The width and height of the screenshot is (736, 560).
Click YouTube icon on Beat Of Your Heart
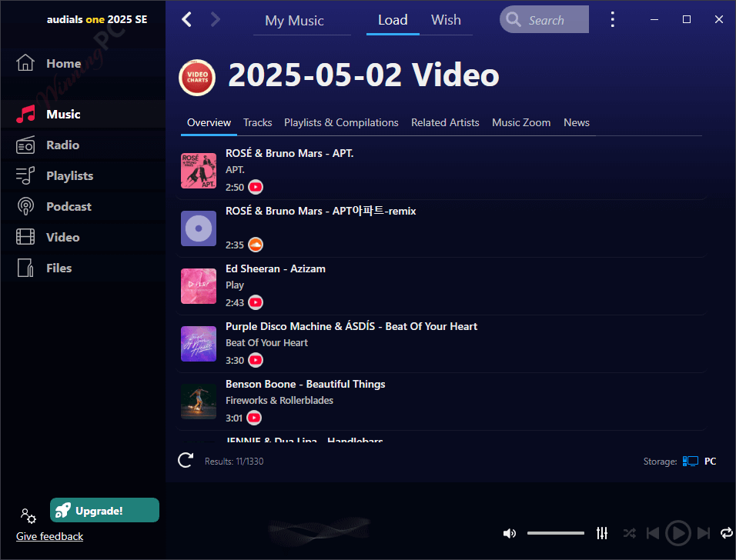pos(256,360)
